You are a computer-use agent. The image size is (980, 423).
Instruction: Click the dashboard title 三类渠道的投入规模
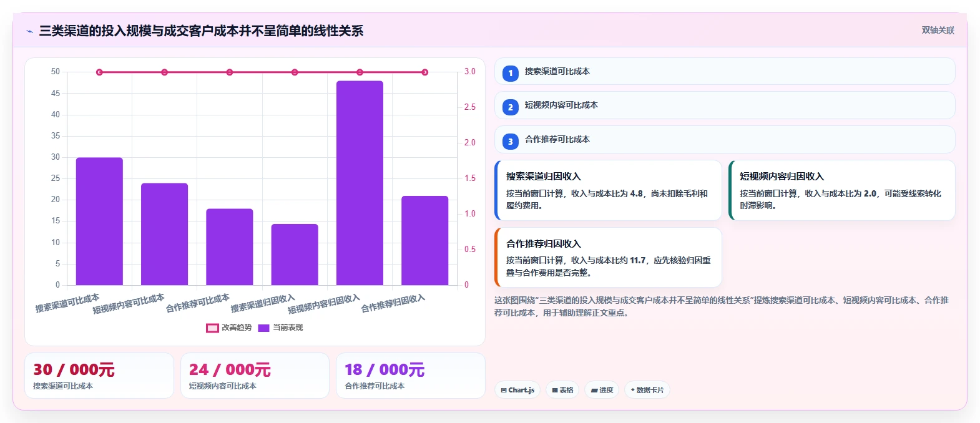point(201,31)
